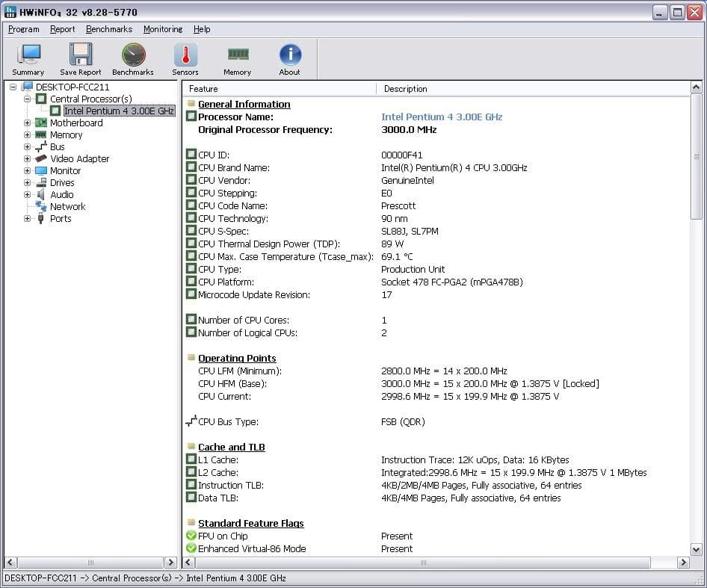The width and height of the screenshot is (707, 588).
Task: Click the CPU Bus Type icon
Action: point(192,421)
